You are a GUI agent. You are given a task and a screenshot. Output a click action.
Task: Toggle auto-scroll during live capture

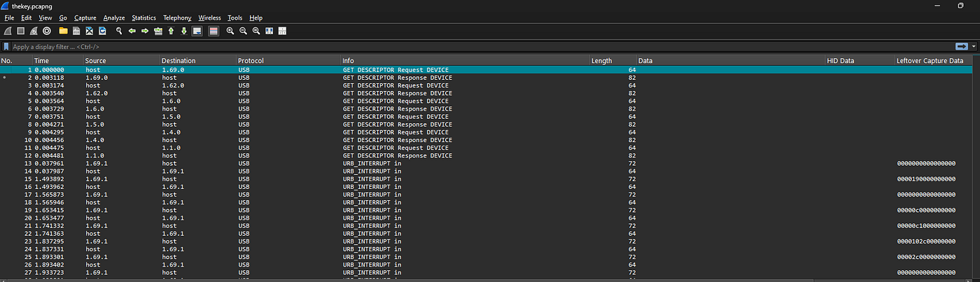pos(197,31)
